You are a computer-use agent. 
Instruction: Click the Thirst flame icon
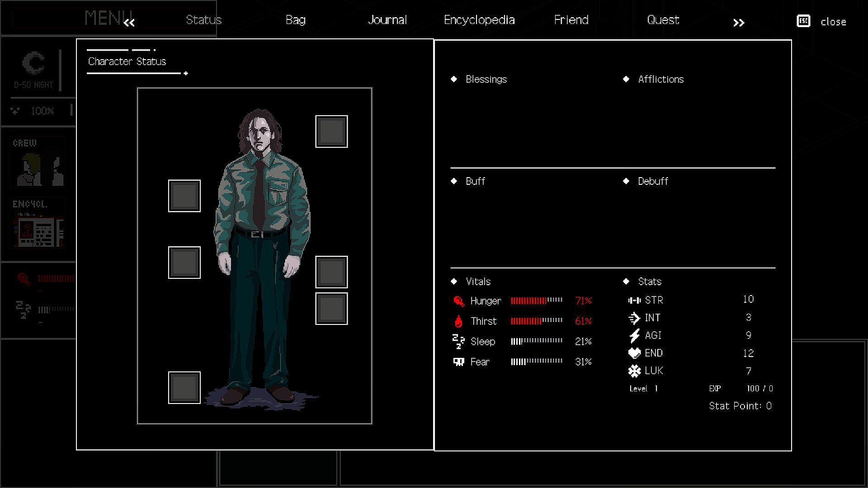458,321
